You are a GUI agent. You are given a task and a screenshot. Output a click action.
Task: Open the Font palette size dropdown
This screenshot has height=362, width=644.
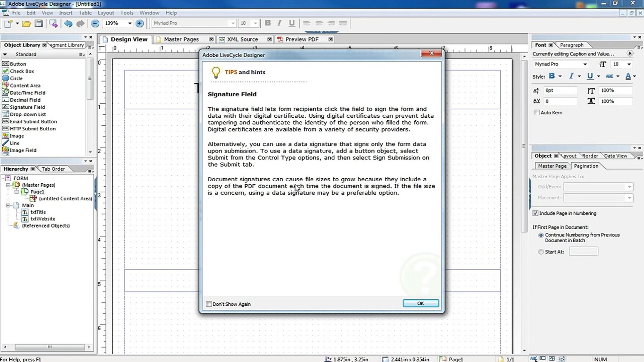[x=629, y=64]
